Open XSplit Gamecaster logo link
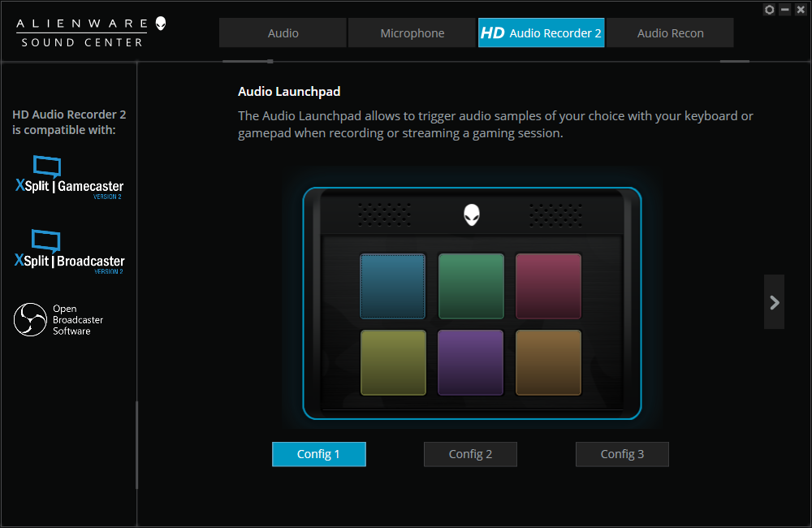812x528 pixels. click(x=69, y=178)
